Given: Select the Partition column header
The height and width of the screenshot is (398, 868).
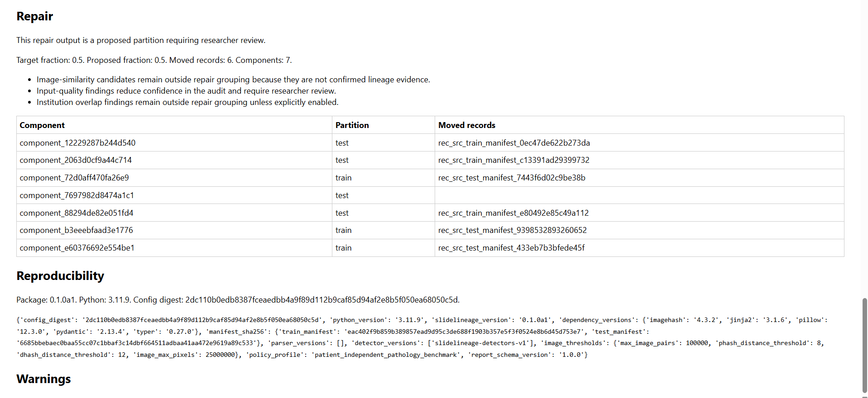Looking at the screenshot, I should click(x=384, y=125).
